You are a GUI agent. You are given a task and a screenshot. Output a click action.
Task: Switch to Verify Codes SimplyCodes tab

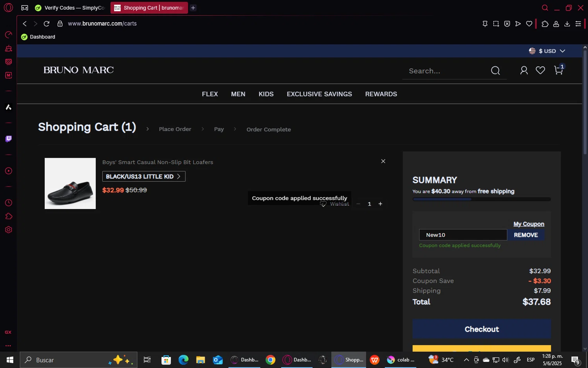tap(71, 8)
